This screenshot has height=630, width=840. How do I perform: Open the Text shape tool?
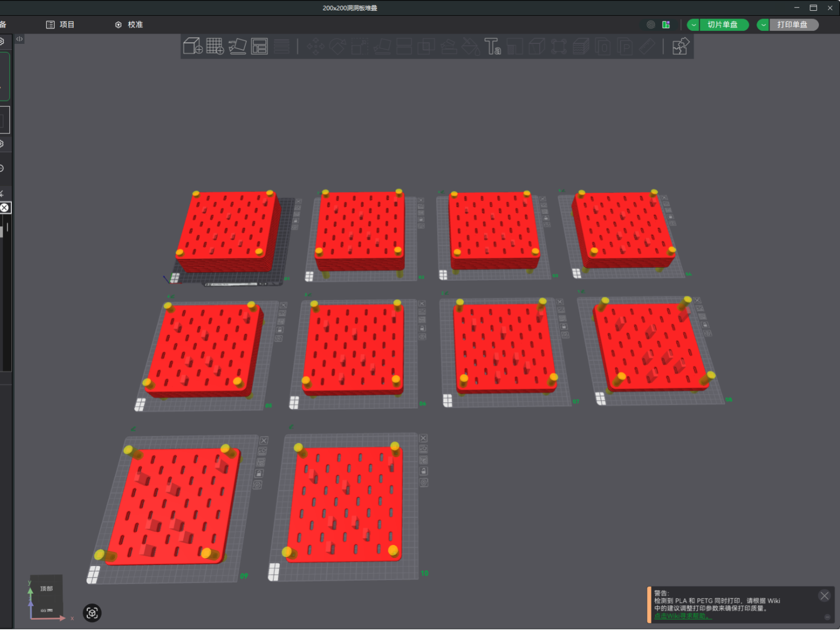pyautogui.click(x=492, y=46)
